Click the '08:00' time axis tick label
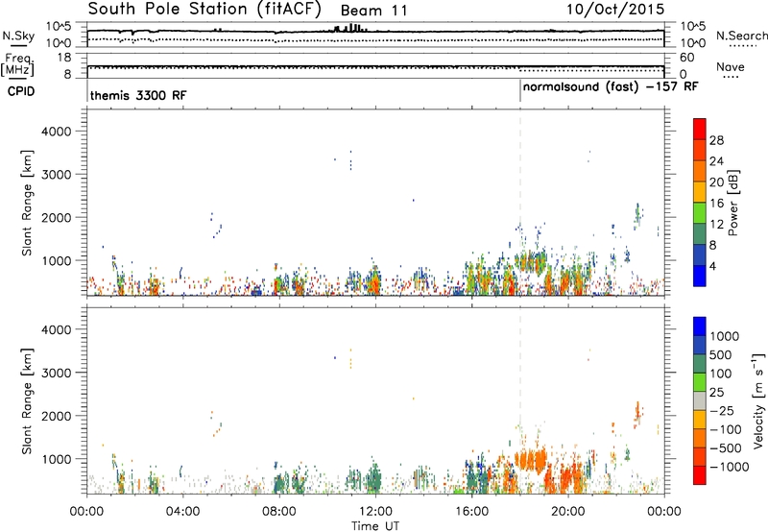768x532 pixels. click(279, 512)
